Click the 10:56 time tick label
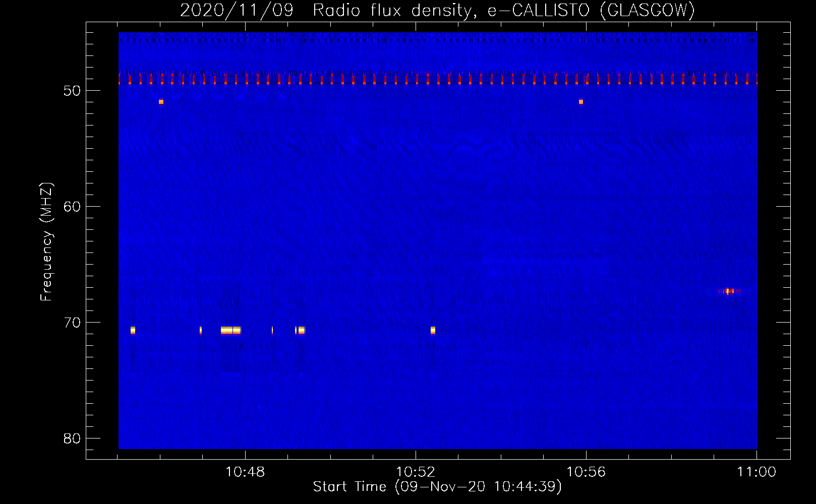 pos(586,472)
